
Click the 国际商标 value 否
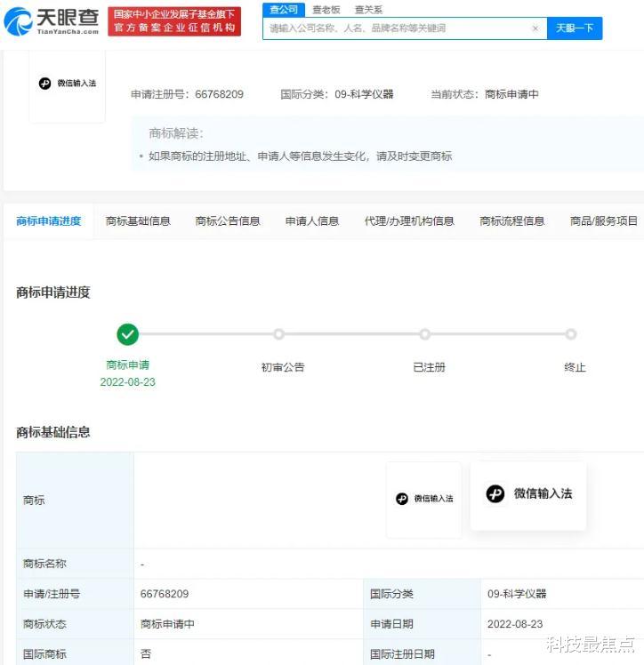(x=146, y=654)
